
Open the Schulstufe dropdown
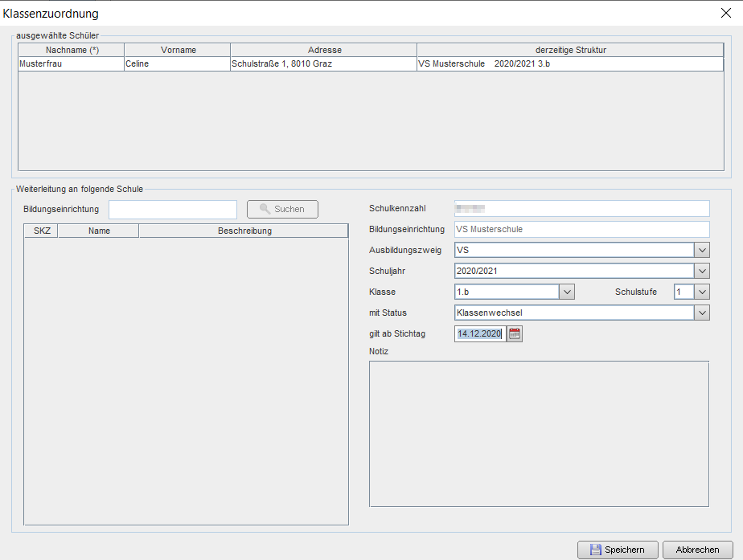(701, 292)
